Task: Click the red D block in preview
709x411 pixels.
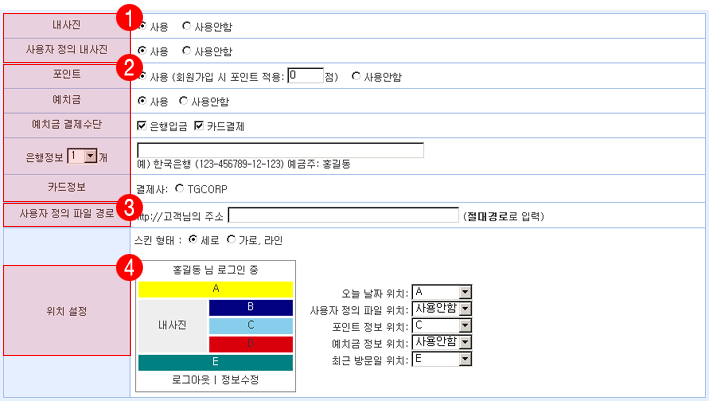Action: [250, 343]
